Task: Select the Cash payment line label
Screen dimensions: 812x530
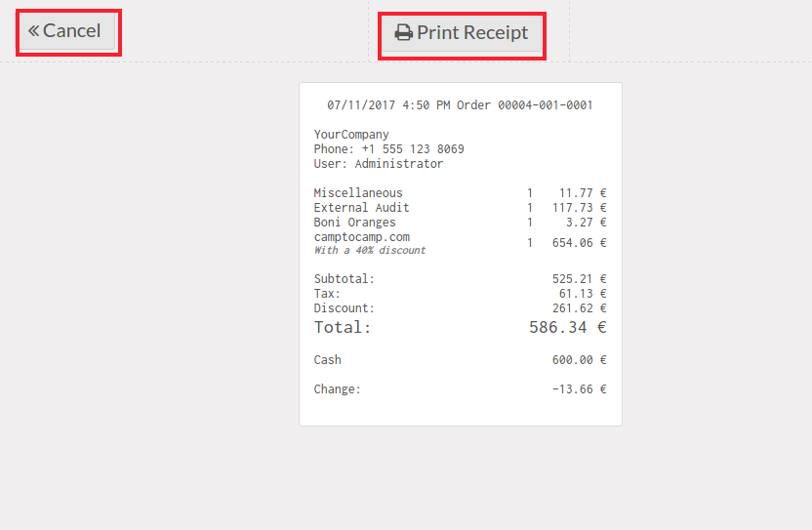Action: (328, 360)
